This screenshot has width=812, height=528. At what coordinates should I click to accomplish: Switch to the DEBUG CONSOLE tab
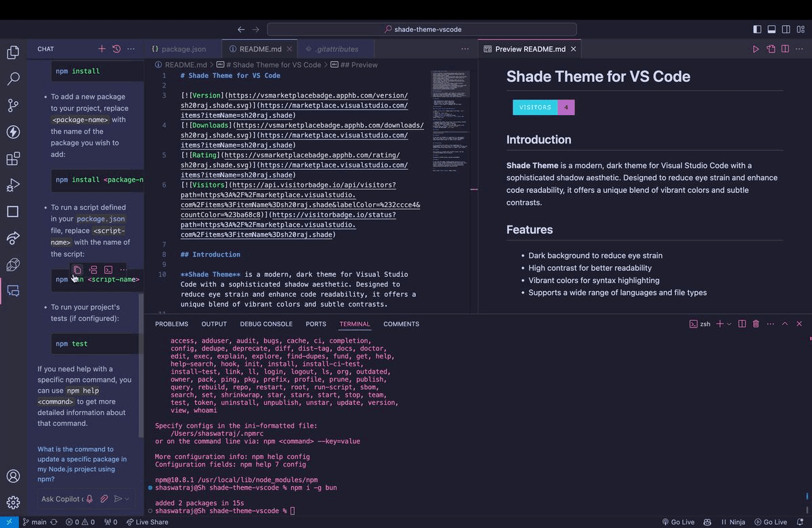tap(266, 324)
